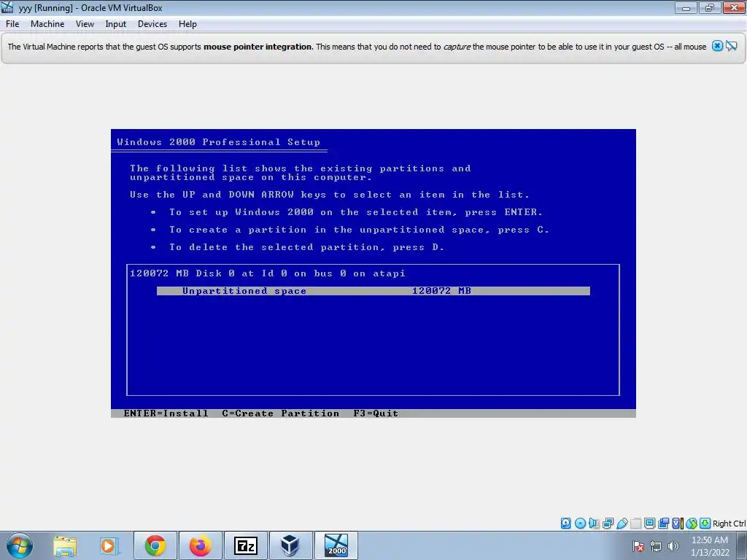Click the VirtualBox window title icon
747x560 pixels.
point(7,7)
